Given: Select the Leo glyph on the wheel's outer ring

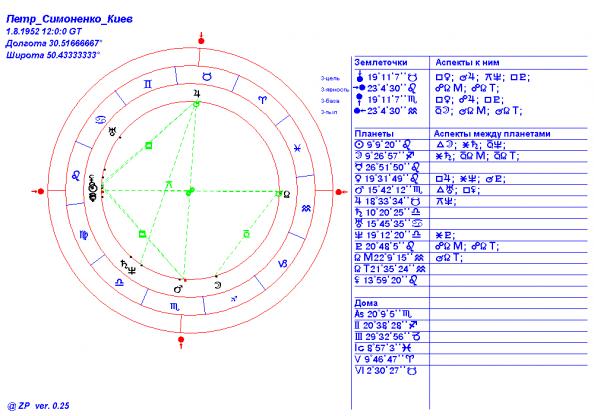Looking at the screenshot, I should pos(76,175).
